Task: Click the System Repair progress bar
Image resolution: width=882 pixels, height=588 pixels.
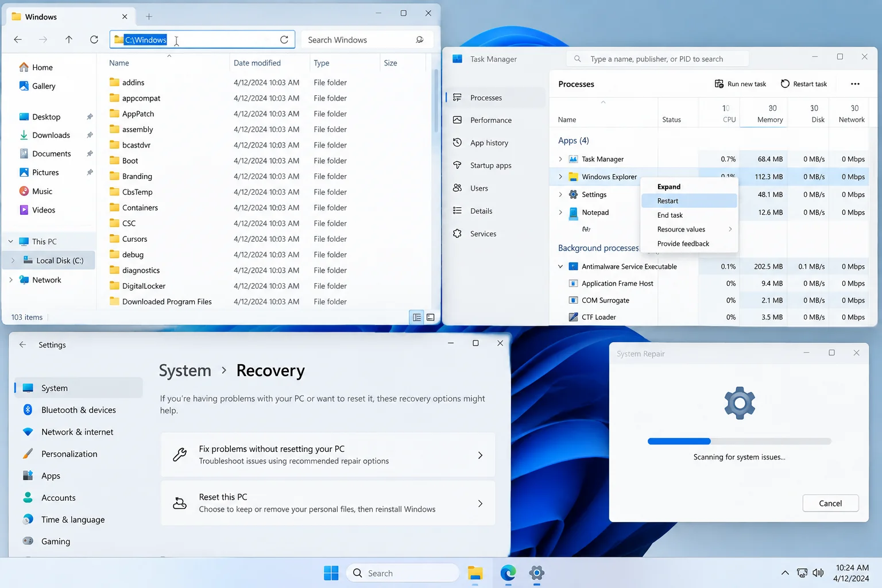Action: [739, 441]
